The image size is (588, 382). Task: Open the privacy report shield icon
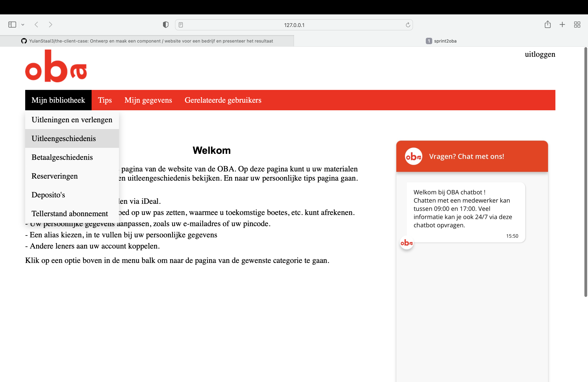(166, 24)
